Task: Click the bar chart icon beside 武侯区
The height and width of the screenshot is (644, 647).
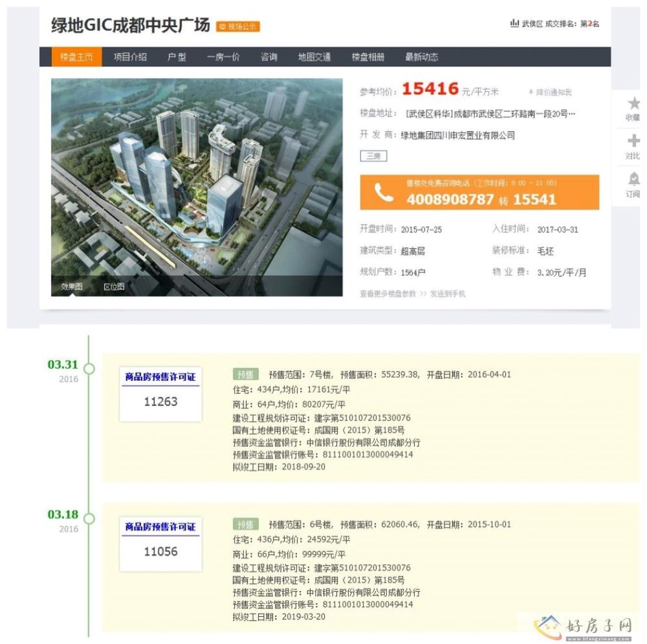Action: click(x=514, y=23)
